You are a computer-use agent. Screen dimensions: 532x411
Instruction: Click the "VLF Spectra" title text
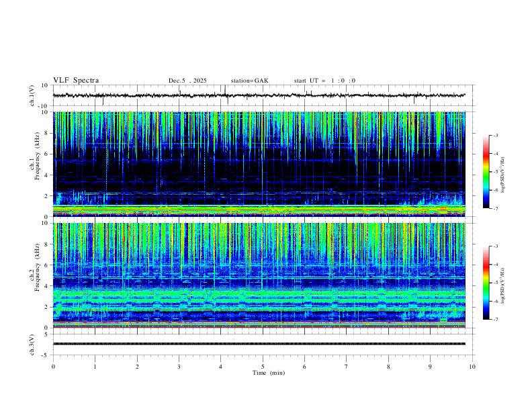tap(76, 81)
